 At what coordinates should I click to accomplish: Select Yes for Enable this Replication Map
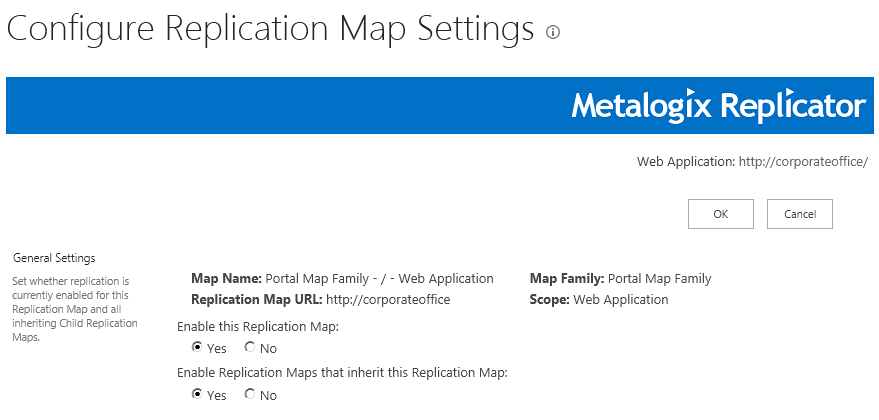pyautogui.click(x=197, y=348)
